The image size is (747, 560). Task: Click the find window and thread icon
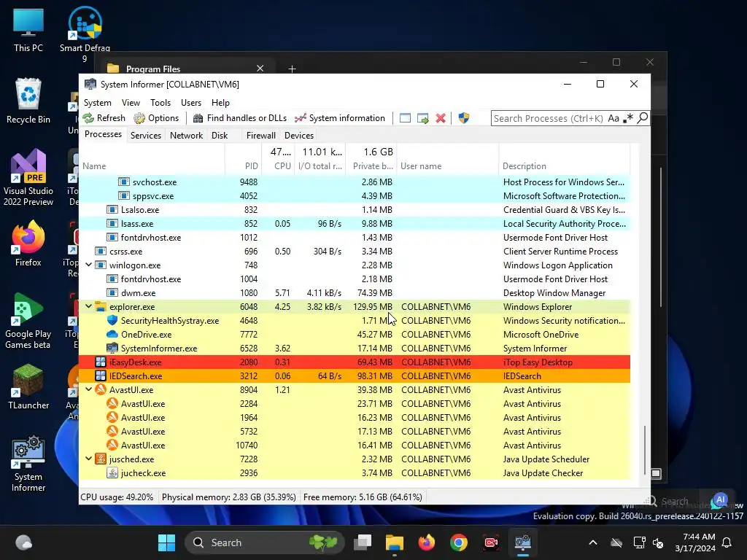[422, 118]
